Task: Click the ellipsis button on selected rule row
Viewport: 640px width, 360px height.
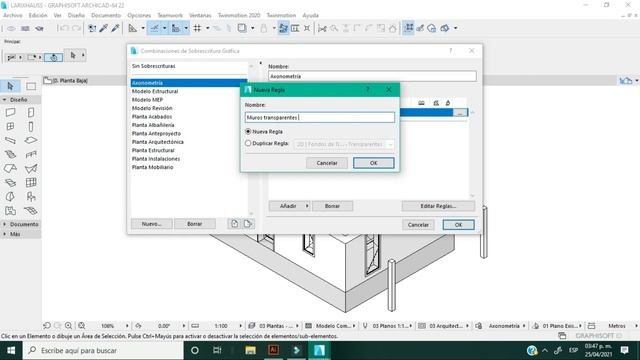Action: pyautogui.click(x=460, y=113)
